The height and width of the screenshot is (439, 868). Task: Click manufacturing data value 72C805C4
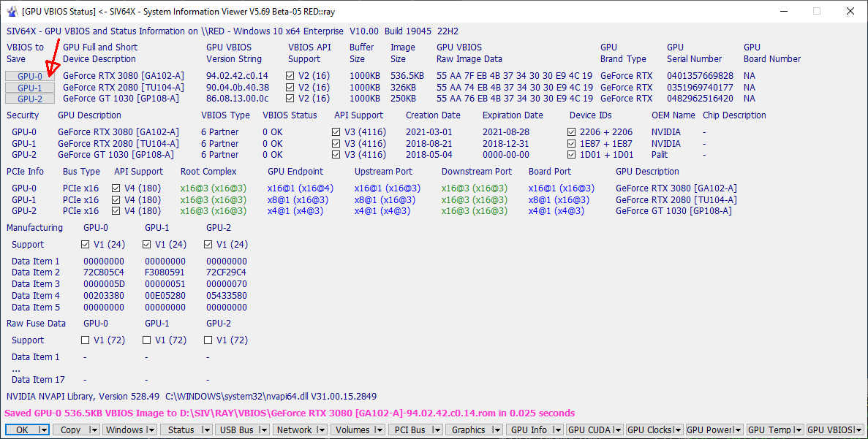[104, 272]
